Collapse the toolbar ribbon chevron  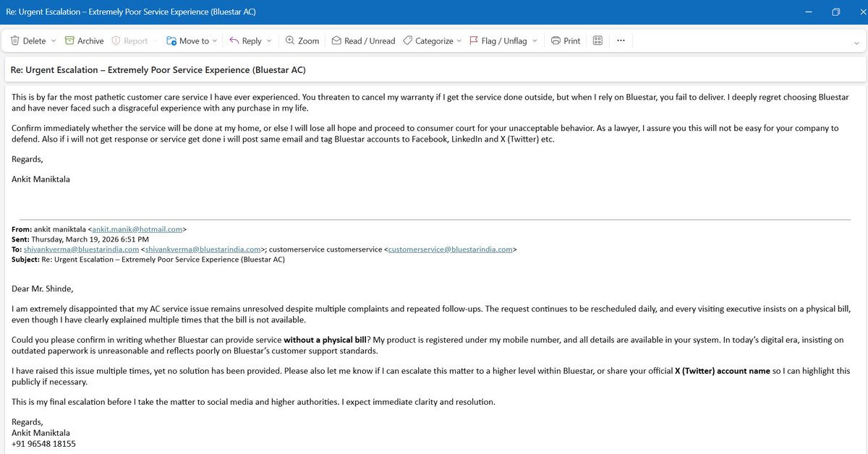click(x=856, y=42)
